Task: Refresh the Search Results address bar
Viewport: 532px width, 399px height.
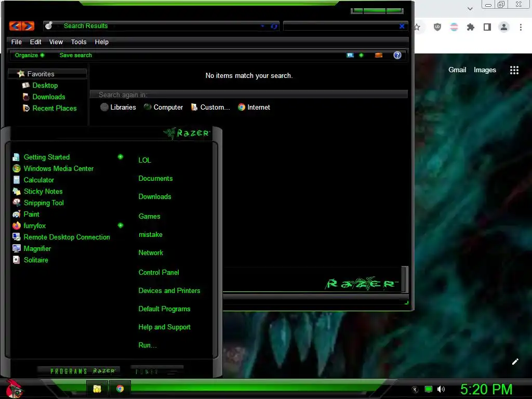Action: (x=274, y=26)
